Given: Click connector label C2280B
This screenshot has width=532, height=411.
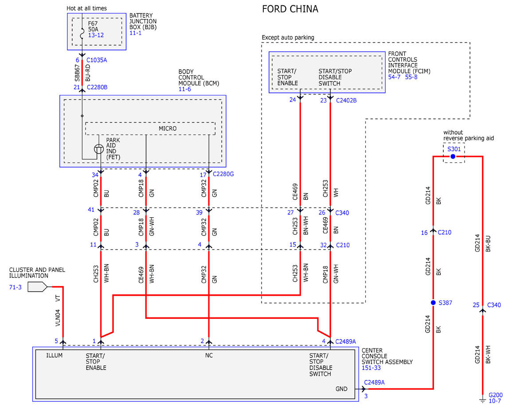Looking at the screenshot, I should (x=97, y=87).
